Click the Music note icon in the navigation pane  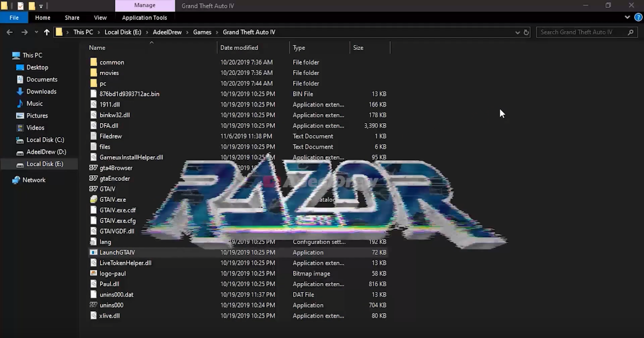tap(20, 104)
